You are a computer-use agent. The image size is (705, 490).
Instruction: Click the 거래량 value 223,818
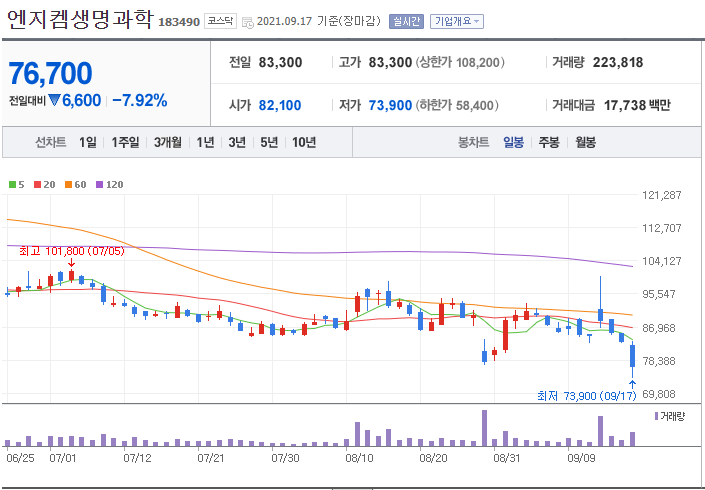tap(618, 62)
